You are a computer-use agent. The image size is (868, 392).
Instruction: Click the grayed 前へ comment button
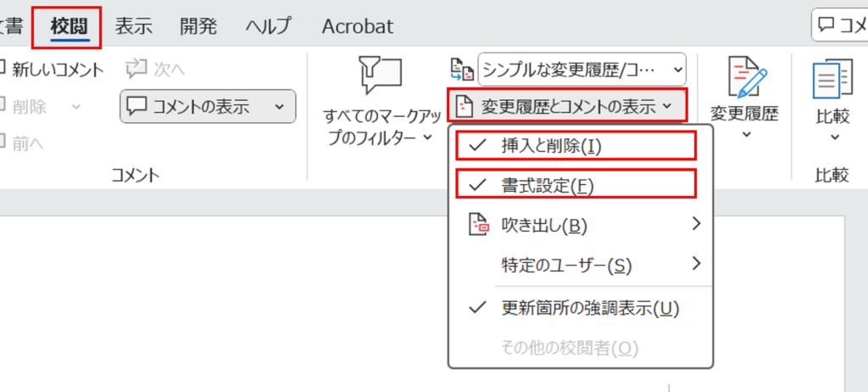(22, 143)
